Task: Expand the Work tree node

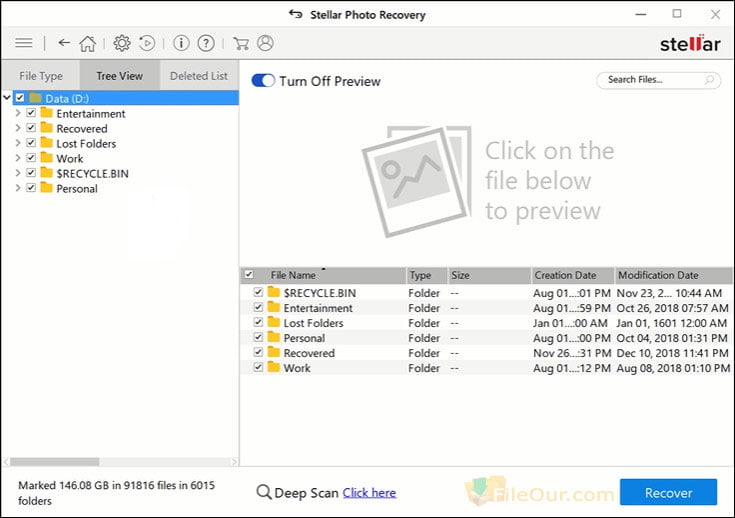Action: (18, 158)
